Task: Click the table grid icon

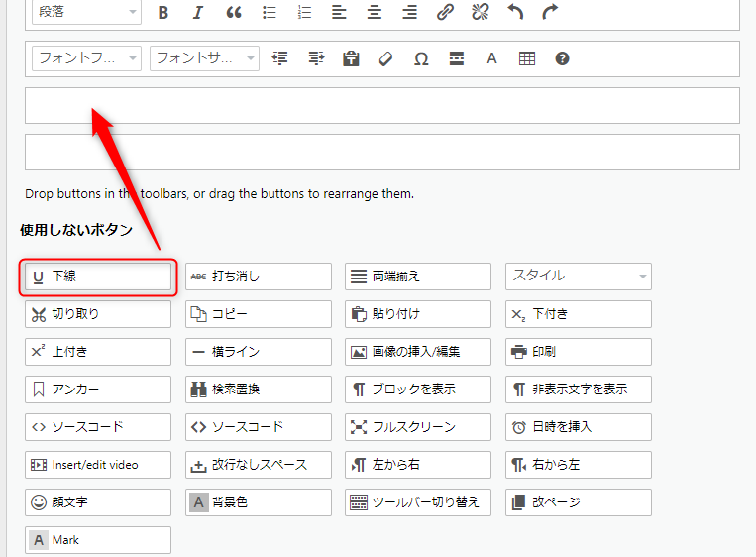Action: 526,58
